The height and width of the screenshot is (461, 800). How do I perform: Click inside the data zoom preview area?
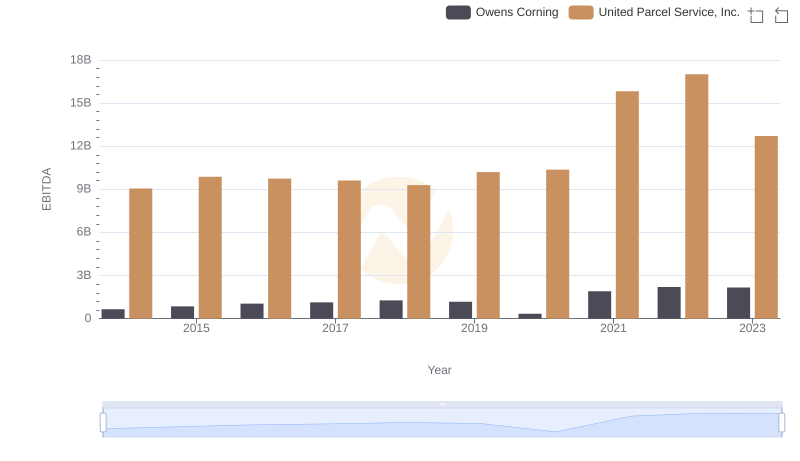442,423
